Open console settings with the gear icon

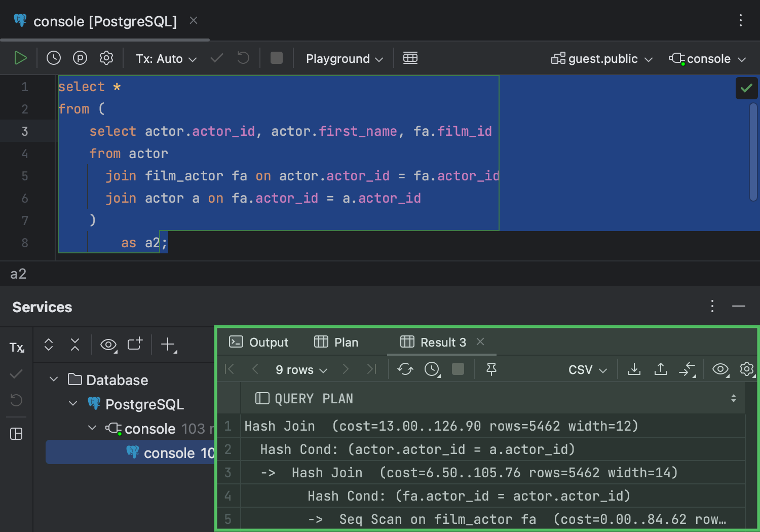pos(106,58)
